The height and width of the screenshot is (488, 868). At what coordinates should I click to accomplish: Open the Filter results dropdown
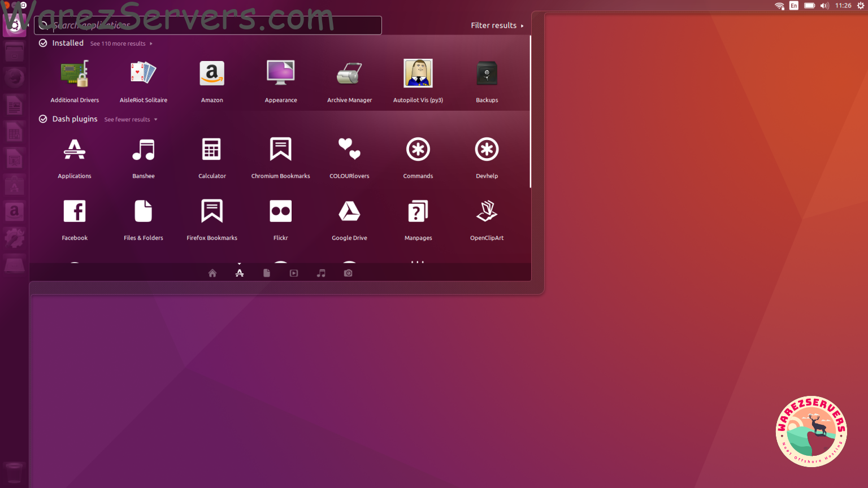click(494, 25)
